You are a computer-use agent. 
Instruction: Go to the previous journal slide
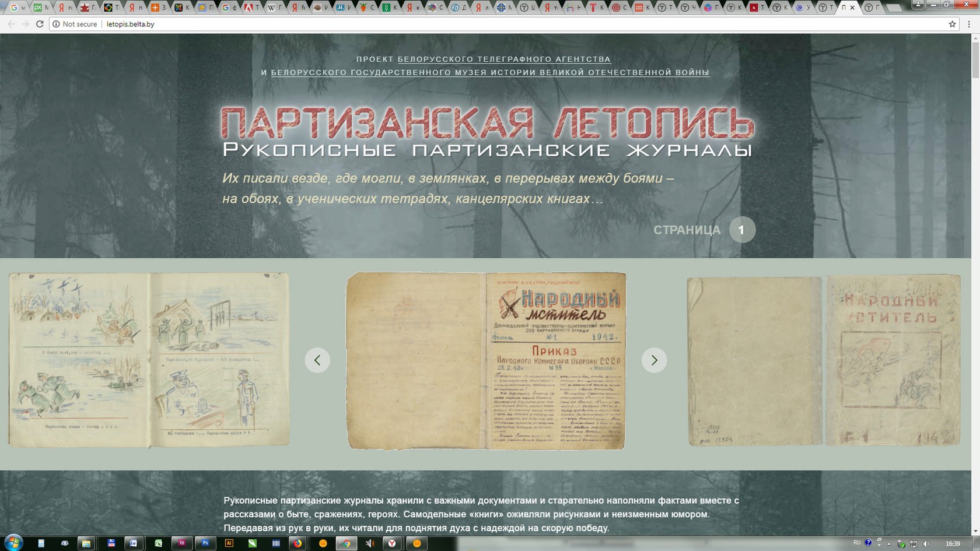coord(317,360)
